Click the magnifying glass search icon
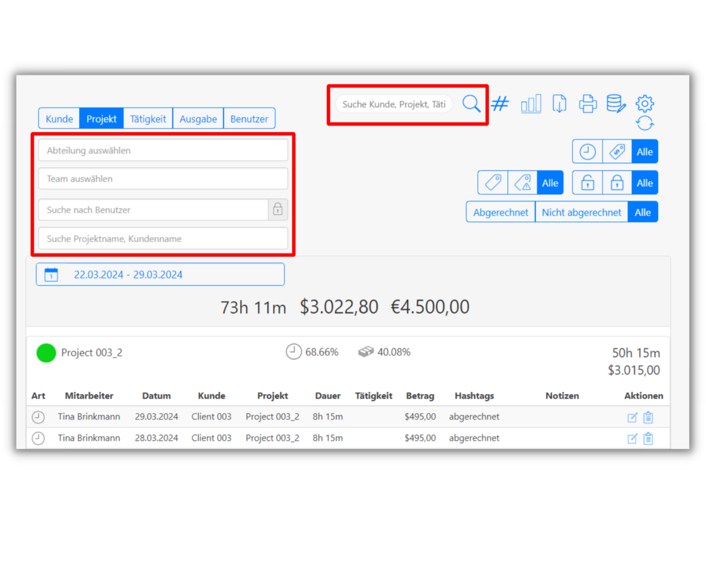The width and height of the screenshot is (706, 588). pyautogui.click(x=471, y=104)
